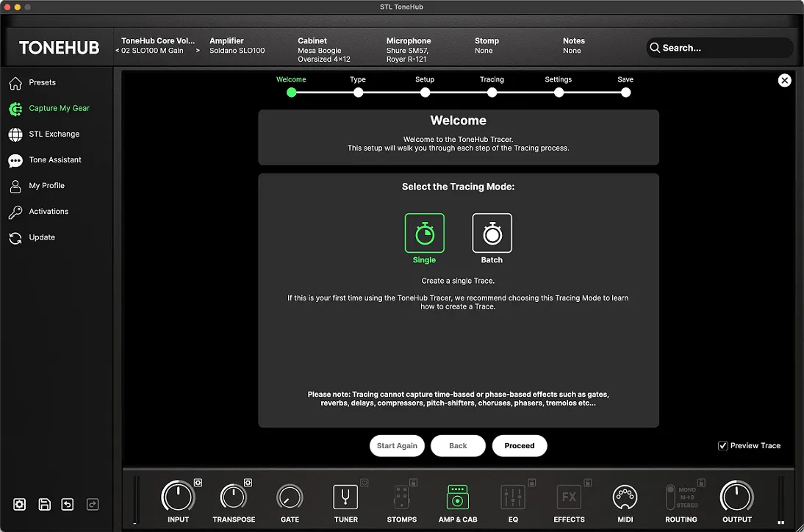Click the Routing label
The height and width of the screenshot is (532, 804).
[681, 520]
